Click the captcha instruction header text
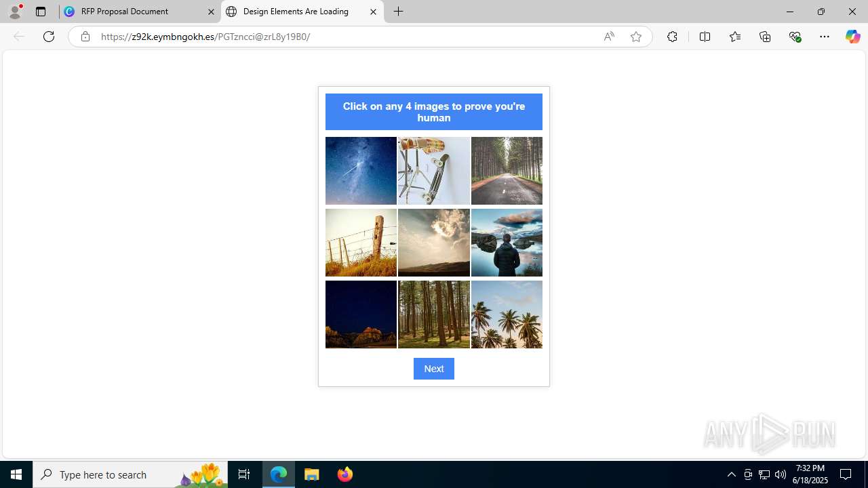868x488 pixels. 434,112
